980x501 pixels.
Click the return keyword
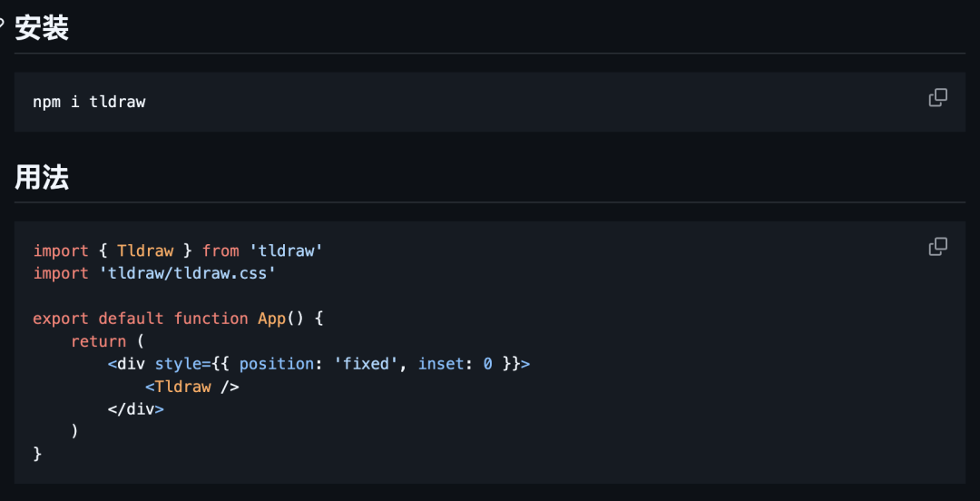pos(98,341)
